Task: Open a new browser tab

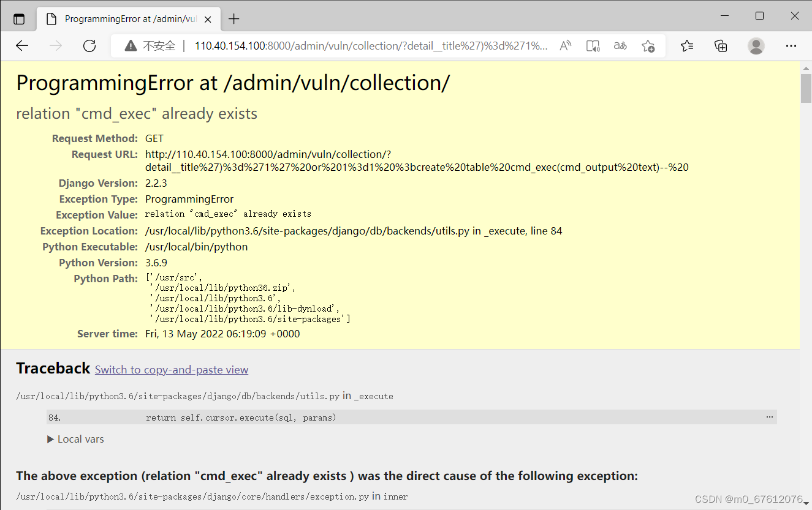Action: (x=233, y=18)
